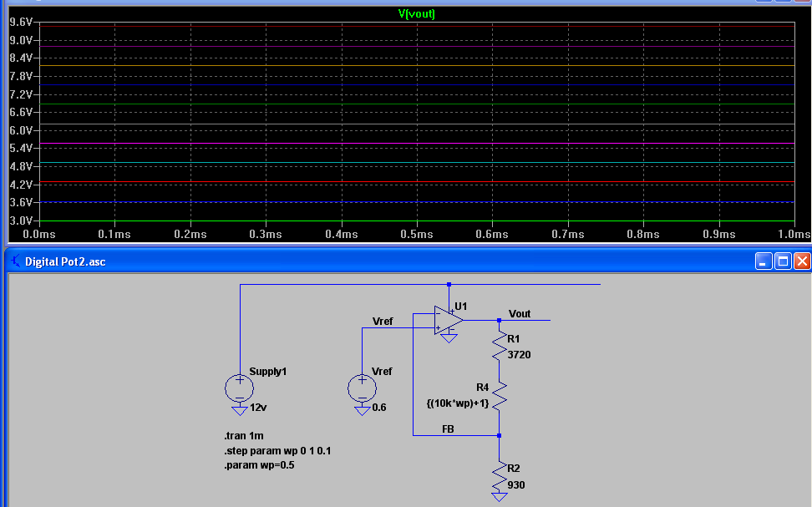The width and height of the screenshot is (812, 507).
Task: Click the ground symbol under Supply1
Action: 239,411
